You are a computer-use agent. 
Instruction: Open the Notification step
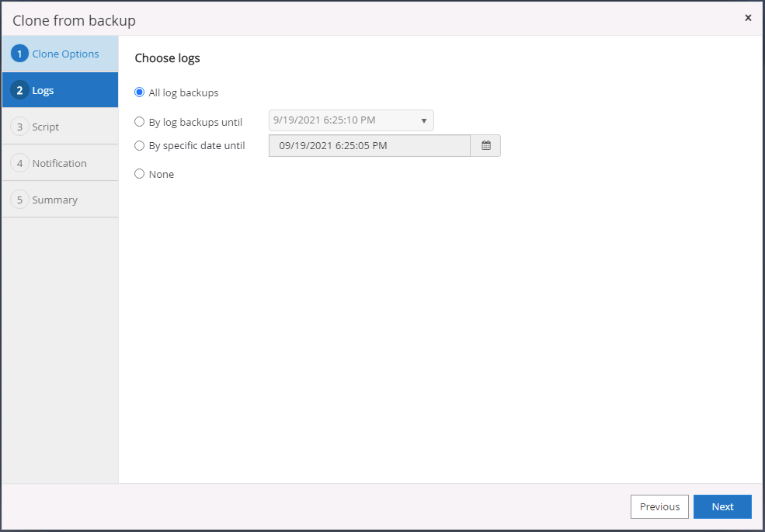[x=59, y=164]
